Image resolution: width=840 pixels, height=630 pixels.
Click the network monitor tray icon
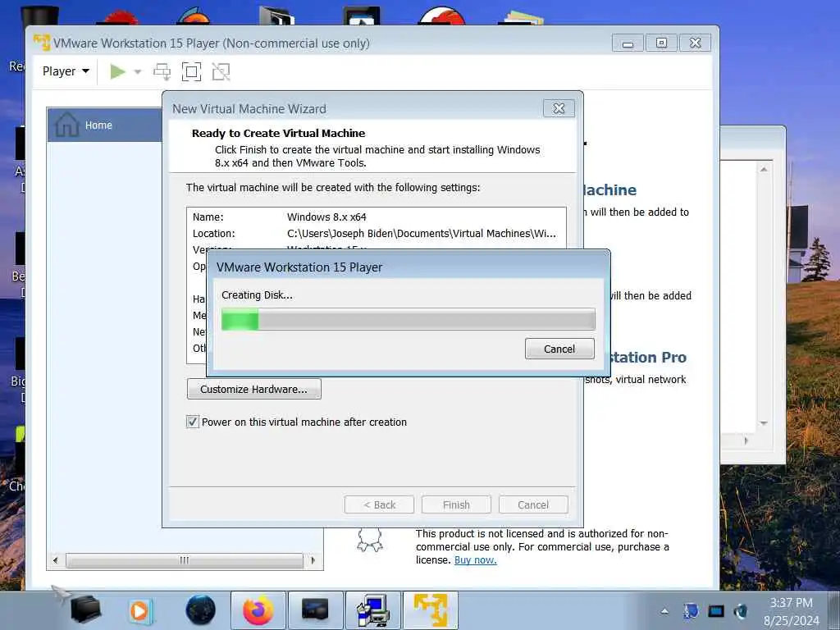tap(715, 611)
